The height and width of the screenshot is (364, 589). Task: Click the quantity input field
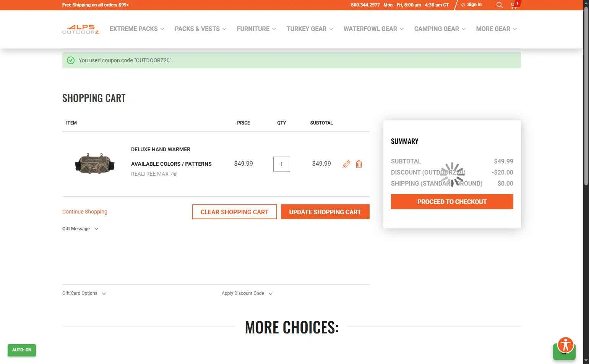[282, 164]
